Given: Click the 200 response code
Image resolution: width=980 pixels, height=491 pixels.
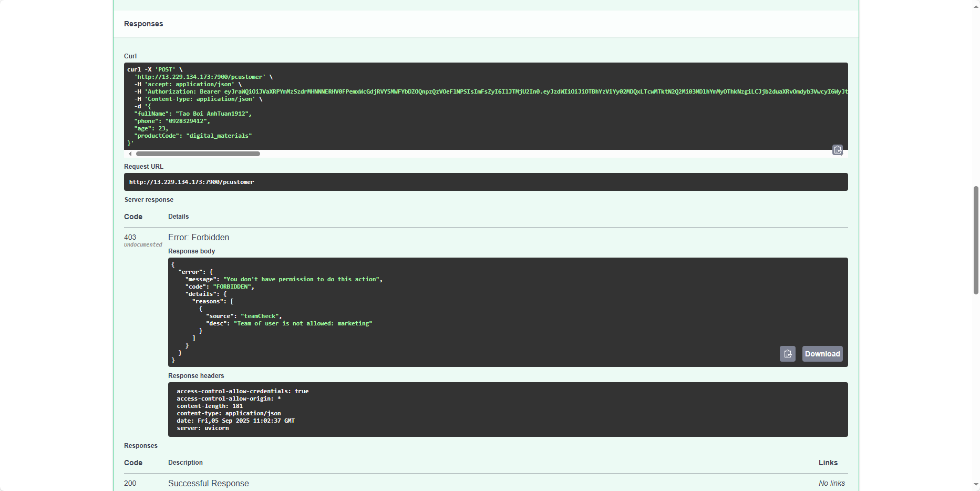Looking at the screenshot, I should pos(130,483).
